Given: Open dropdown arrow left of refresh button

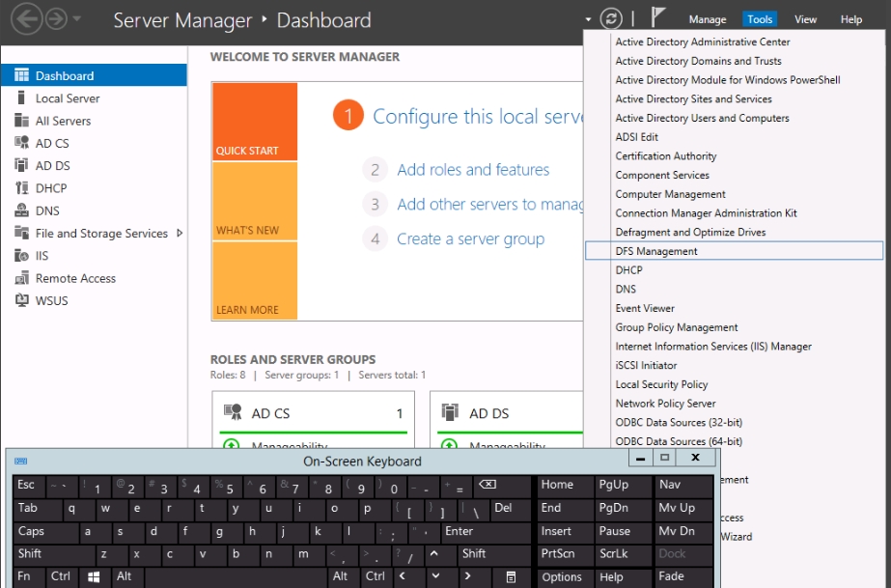Looking at the screenshot, I should point(588,19).
